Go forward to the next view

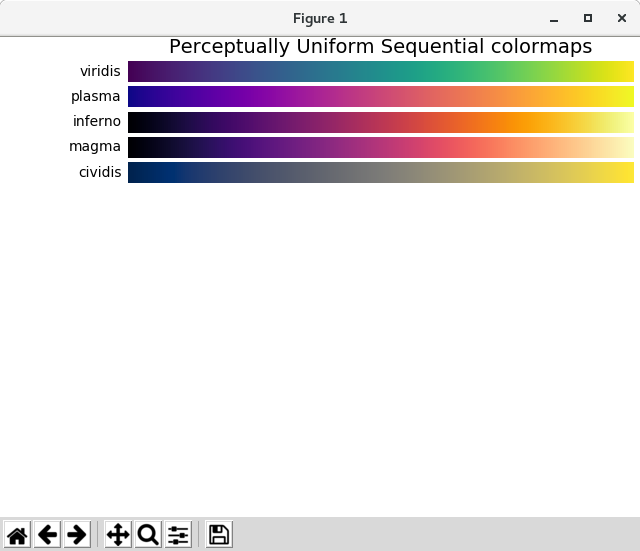pyautogui.click(x=77, y=534)
